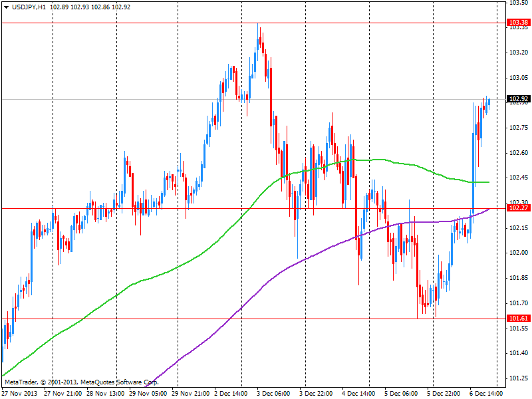Image resolution: width=532 pixels, height=399 pixels.
Task: Click the 101.40 price scale value
Action: [x=519, y=353]
